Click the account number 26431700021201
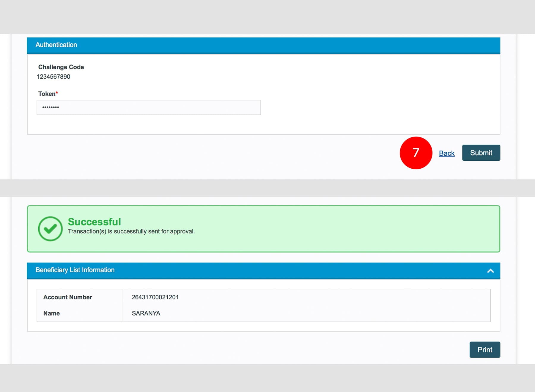The image size is (535, 392). [x=155, y=297]
